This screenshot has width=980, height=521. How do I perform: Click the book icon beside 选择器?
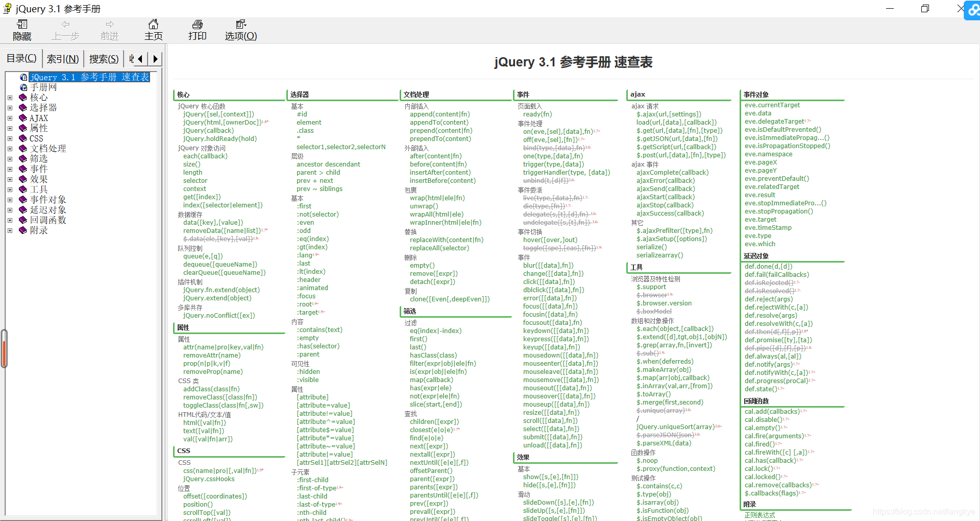pos(22,107)
